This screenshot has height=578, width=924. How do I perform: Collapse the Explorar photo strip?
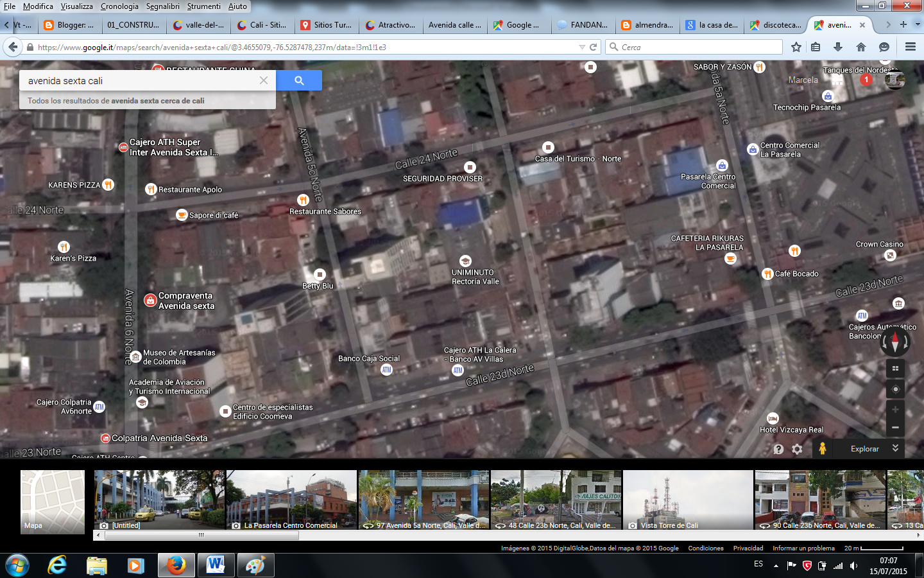pyautogui.click(x=895, y=448)
